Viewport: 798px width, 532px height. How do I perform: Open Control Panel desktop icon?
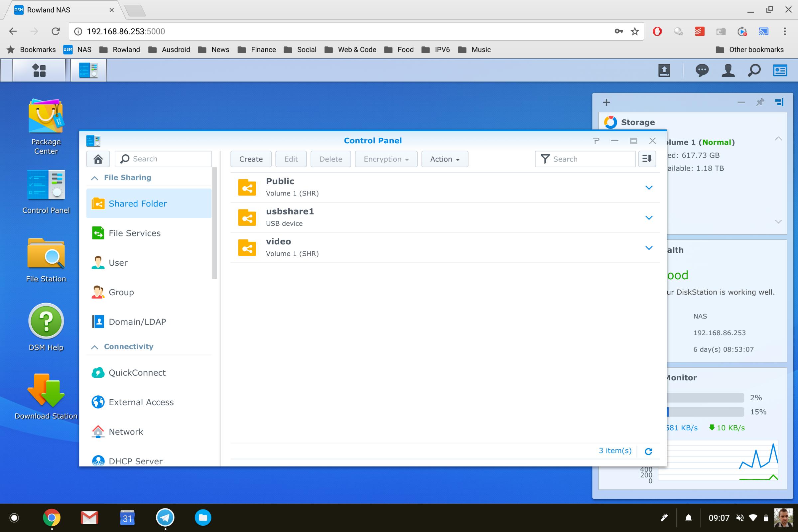click(46, 192)
